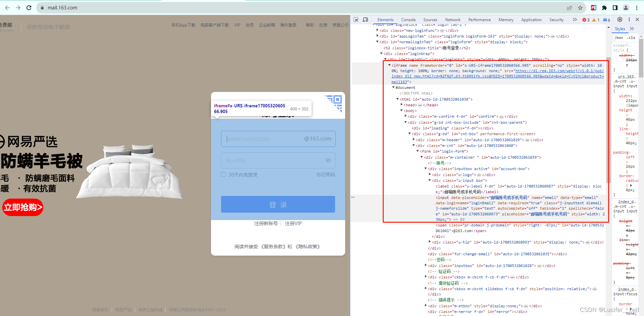Collapse the #document node
The width and height of the screenshot is (644, 316).
point(393,88)
